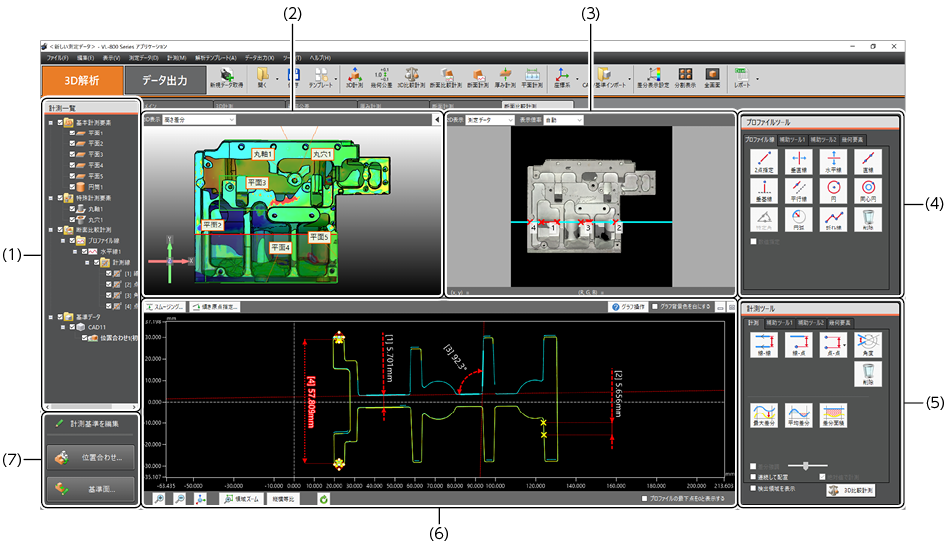Viewport: 950px width, 548px height.
Task: Select the 最大差分 measurement tool
Action: 764,415
